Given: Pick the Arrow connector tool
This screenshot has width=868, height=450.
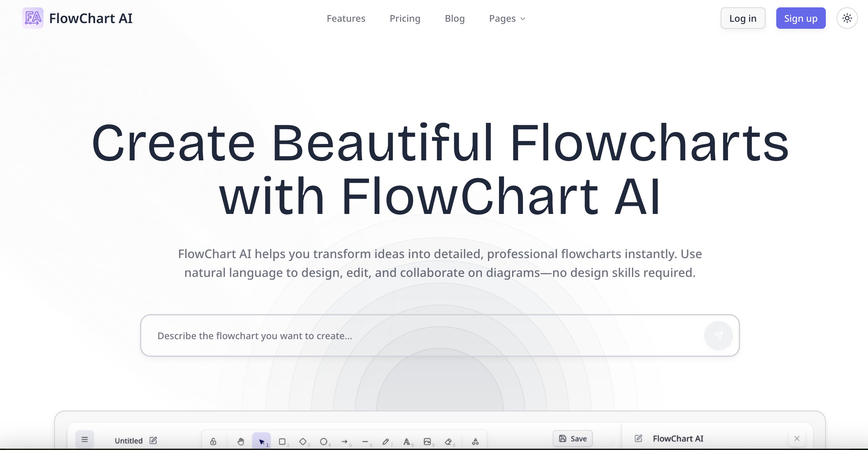Looking at the screenshot, I should (x=344, y=441).
